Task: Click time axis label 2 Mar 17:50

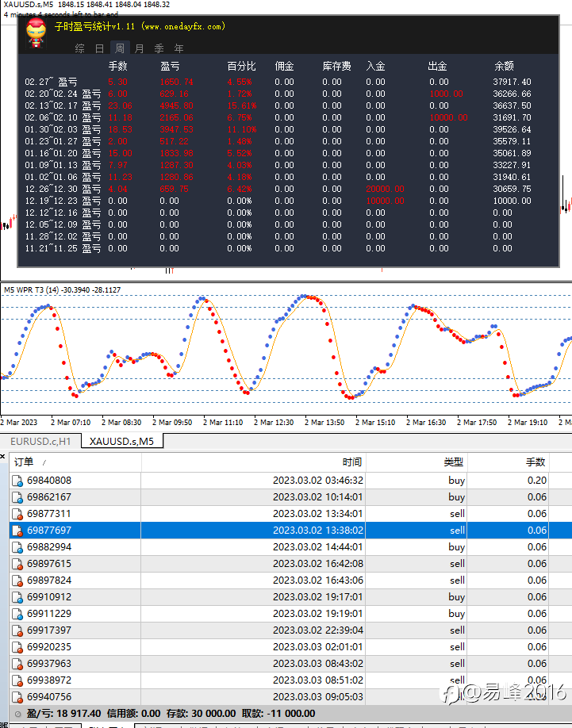Action: (477, 423)
